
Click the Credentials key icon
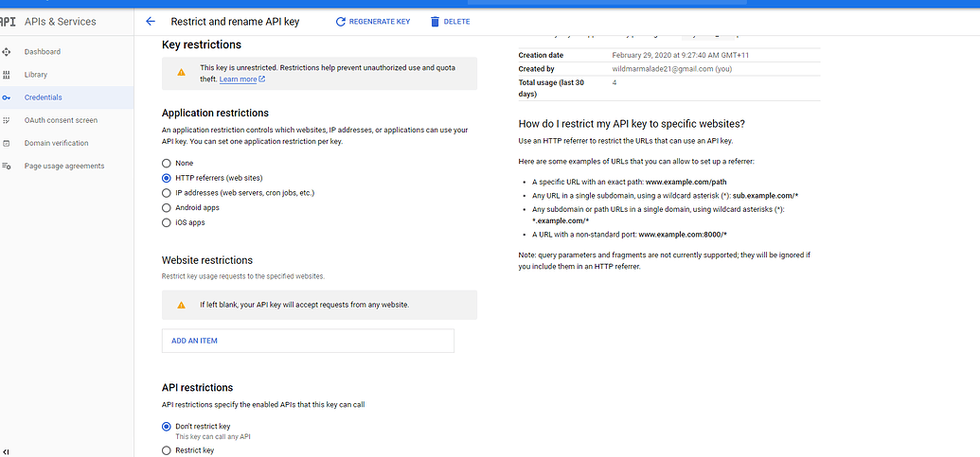tap(7, 97)
